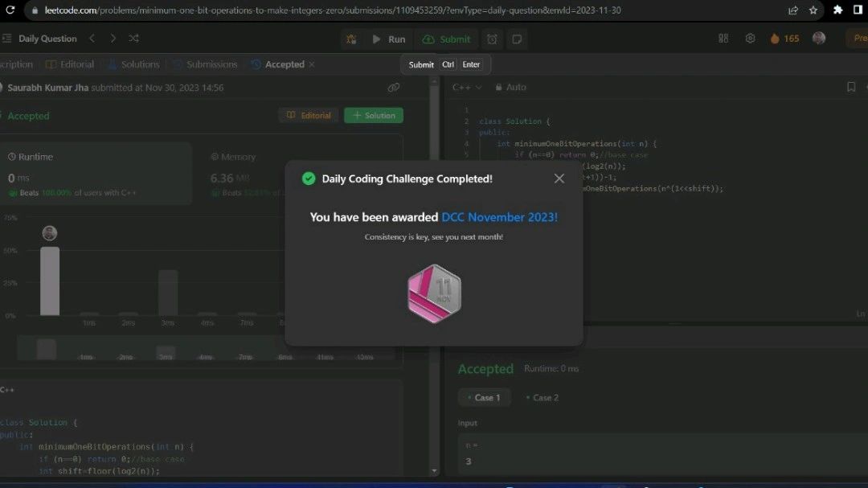This screenshot has height=488, width=868.
Task: Pick a random question with shuffle icon
Action: 133,39
